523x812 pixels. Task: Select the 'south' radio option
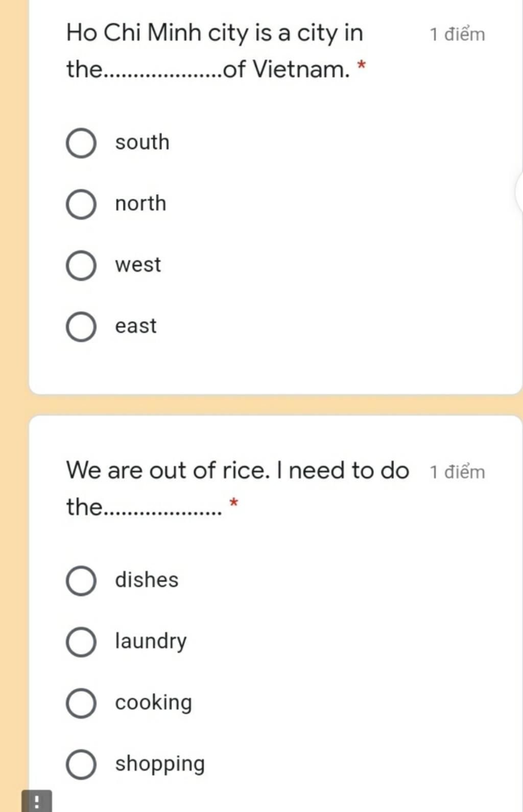pos(81,143)
